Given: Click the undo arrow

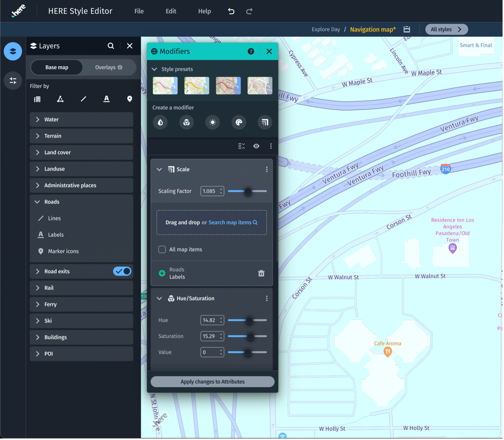Looking at the screenshot, I should tap(231, 11).
